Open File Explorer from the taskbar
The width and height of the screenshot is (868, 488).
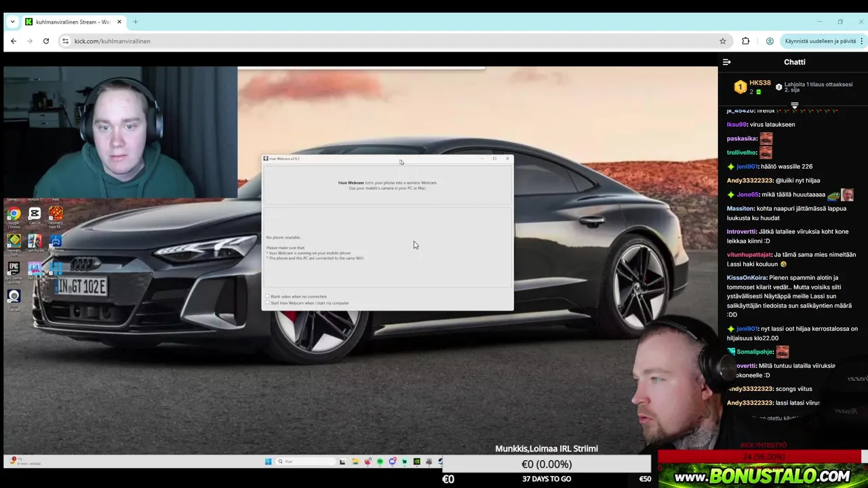[355, 462]
